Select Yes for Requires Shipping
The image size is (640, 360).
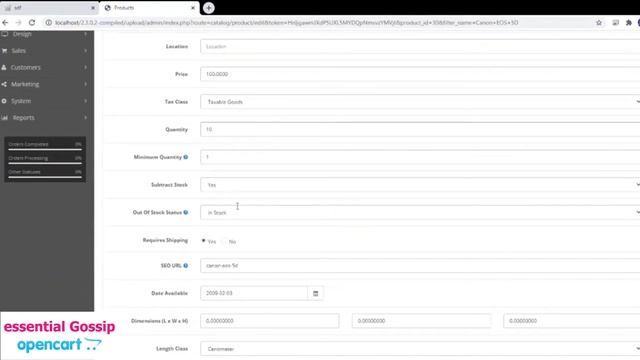pyautogui.click(x=203, y=241)
